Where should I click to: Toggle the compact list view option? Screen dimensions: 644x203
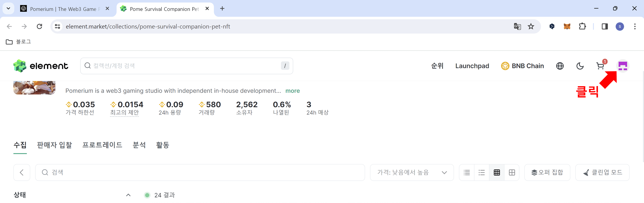point(482,172)
